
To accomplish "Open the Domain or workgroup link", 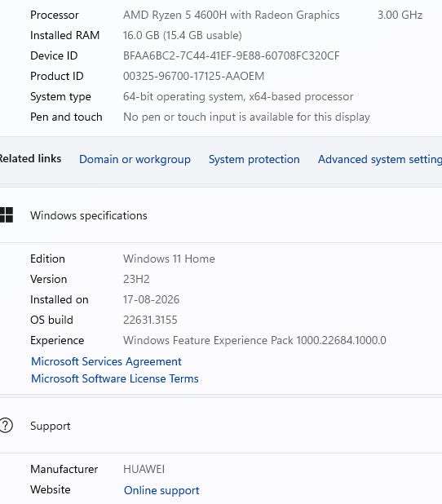I will click(x=135, y=159).
